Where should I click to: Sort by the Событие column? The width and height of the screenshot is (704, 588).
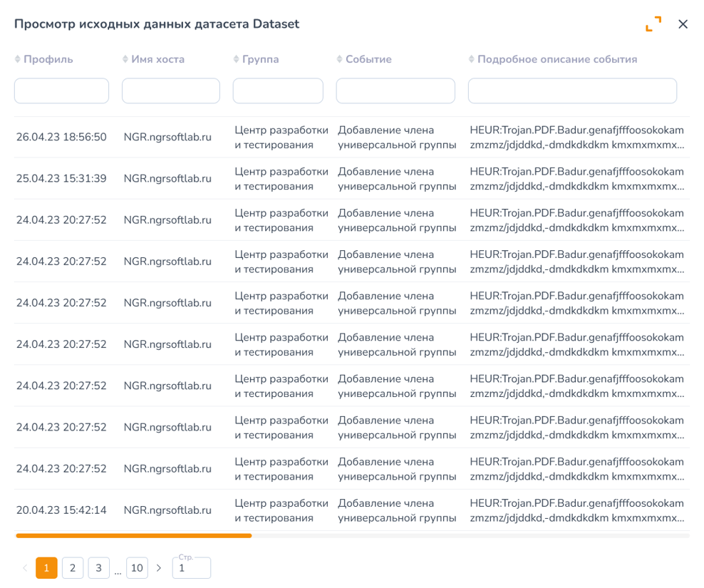tap(339, 59)
